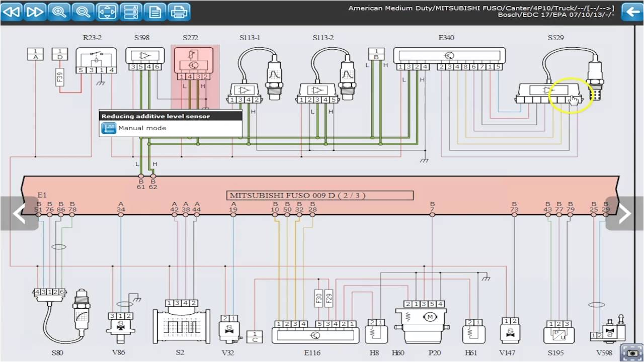644x362 pixels.
Task: Click the rewind navigation icon
Action: tap(12, 12)
